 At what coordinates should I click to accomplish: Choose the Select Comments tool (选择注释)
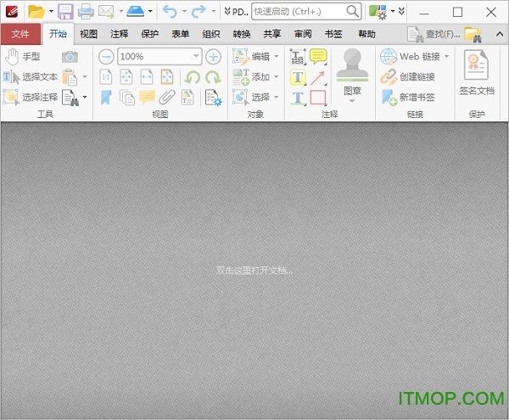31,97
